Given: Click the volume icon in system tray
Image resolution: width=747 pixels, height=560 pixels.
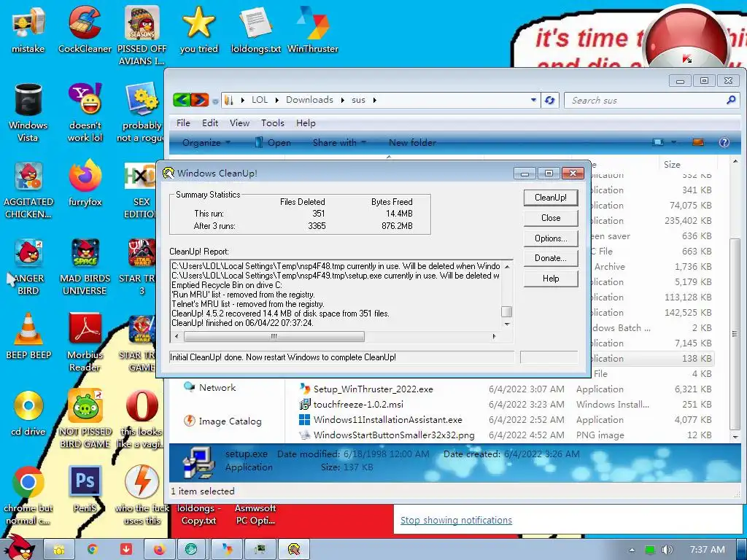Looking at the screenshot, I should [x=667, y=550].
